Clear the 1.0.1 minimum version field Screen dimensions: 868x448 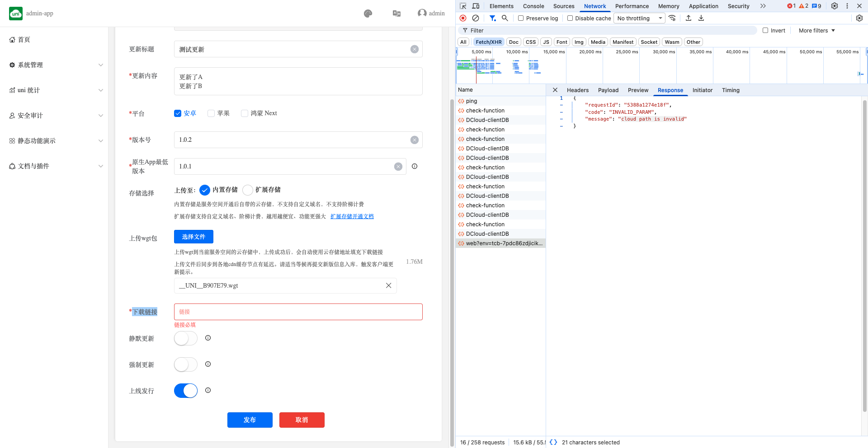point(398,167)
